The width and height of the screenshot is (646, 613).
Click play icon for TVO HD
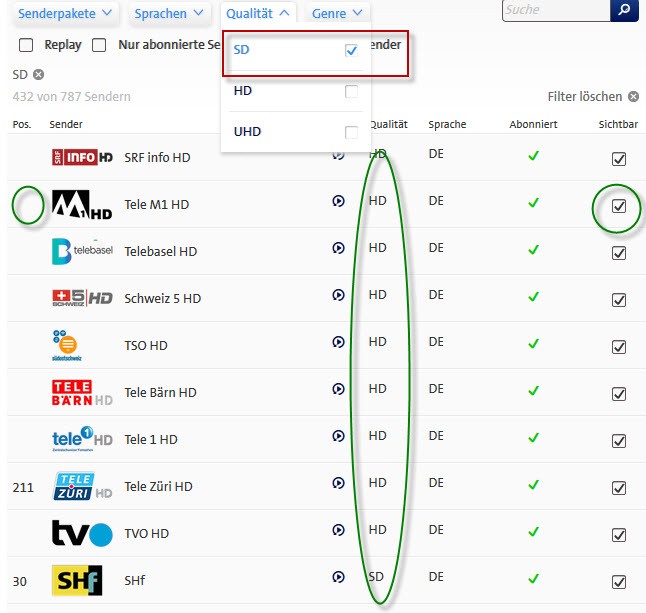click(338, 530)
